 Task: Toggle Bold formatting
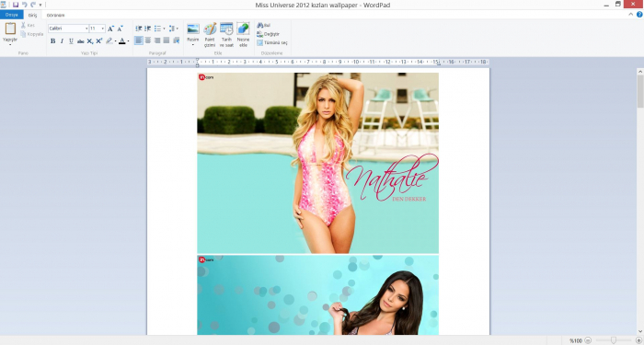53,41
